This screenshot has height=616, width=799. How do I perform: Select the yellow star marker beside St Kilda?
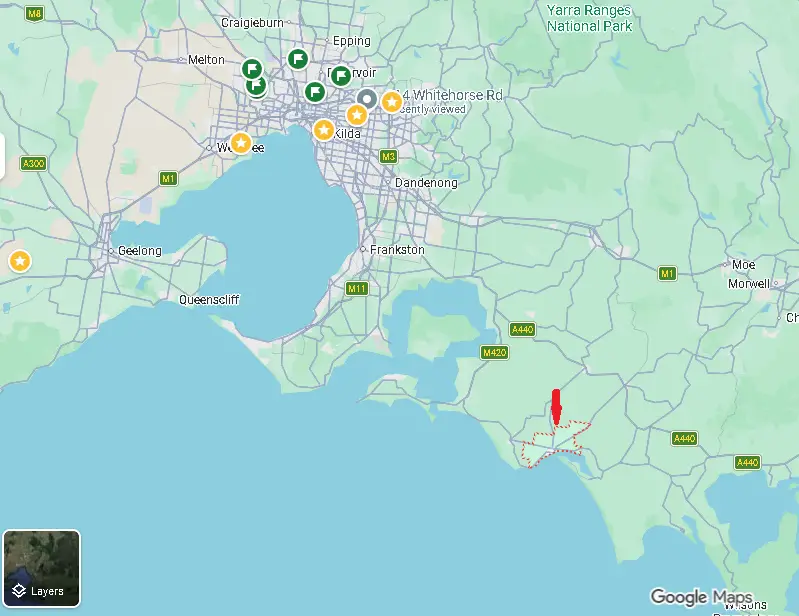[324, 130]
